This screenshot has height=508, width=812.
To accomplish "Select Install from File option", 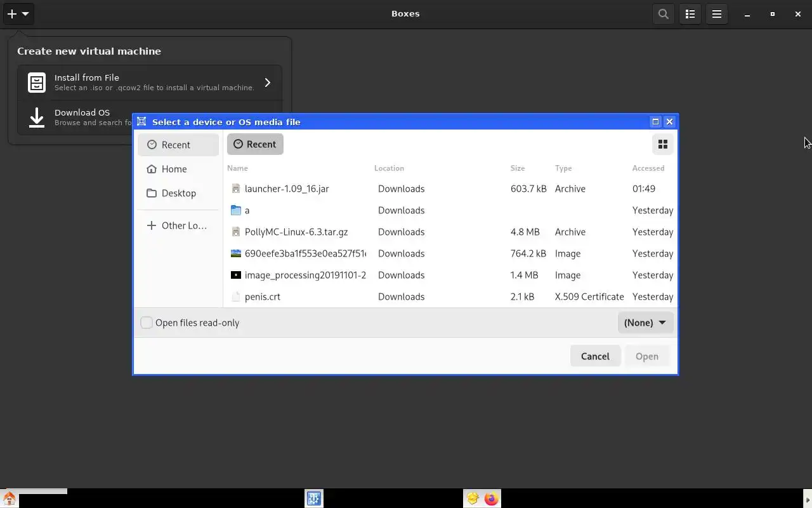I will 150,83.
